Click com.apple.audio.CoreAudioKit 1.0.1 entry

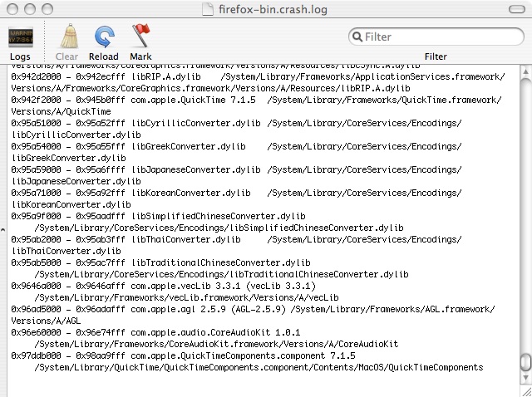pyautogui.click(x=155, y=332)
